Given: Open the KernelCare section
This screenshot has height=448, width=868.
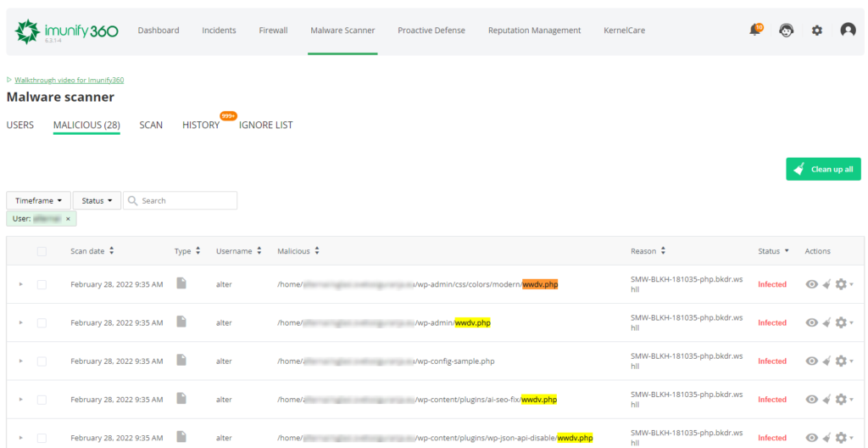Looking at the screenshot, I should (625, 31).
